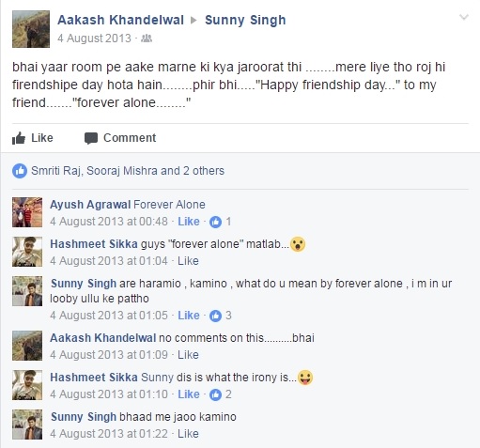
Task: Click like count icon on Ayush Agrawal's comment
Action: pos(215,222)
